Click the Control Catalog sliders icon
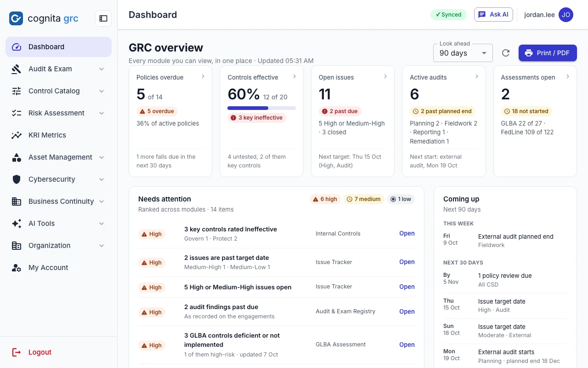The height and width of the screenshot is (368, 588). click(x=17, y=91)
